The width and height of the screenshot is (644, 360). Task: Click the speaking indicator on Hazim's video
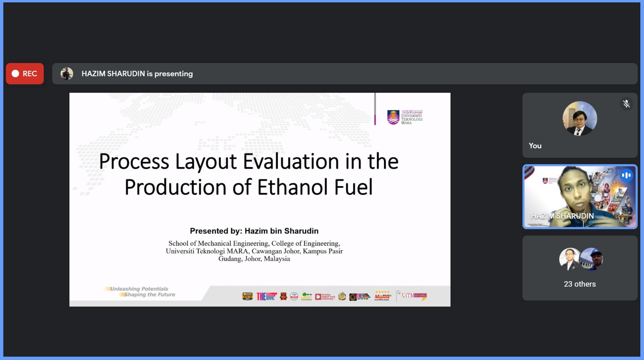[x=626, y=175]
